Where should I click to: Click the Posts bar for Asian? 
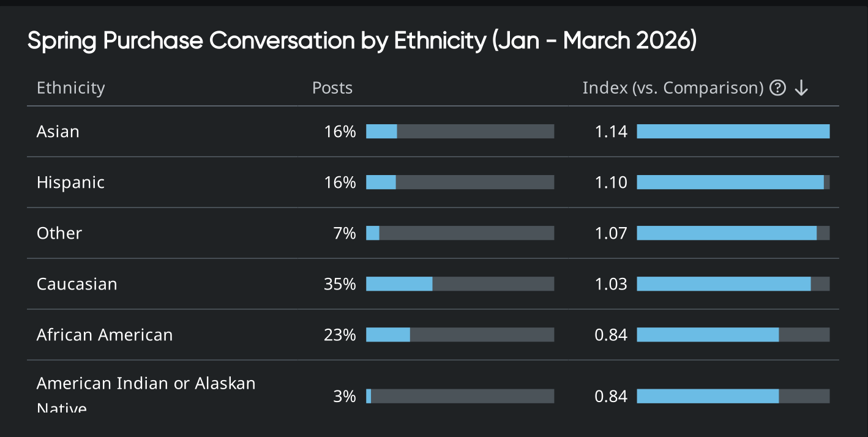click(459, 131)
